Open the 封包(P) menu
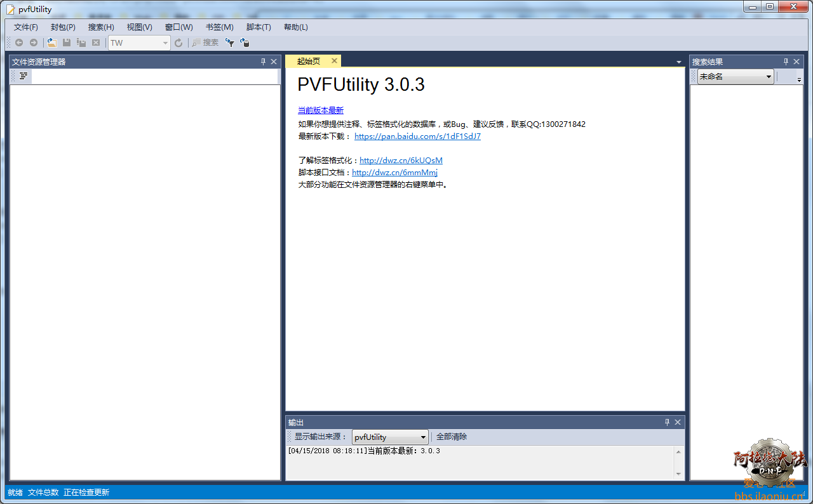Image resolution: width=813 pixels, height=504 pixels. [x=63, y=27]
